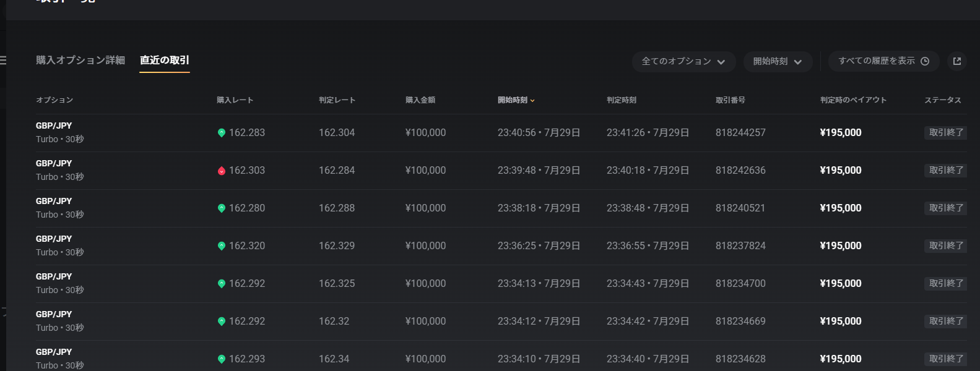The width and height of the screenshot is (980, 371).
Task: Click green up-arrow icon beside 162.283
Action: [x=222, y=133]
